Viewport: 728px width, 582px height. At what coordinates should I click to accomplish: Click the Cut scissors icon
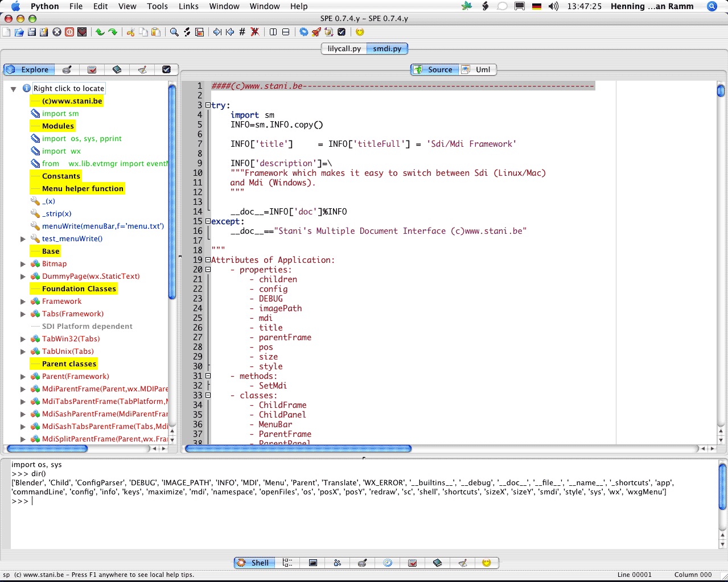(x=131, y=32)
